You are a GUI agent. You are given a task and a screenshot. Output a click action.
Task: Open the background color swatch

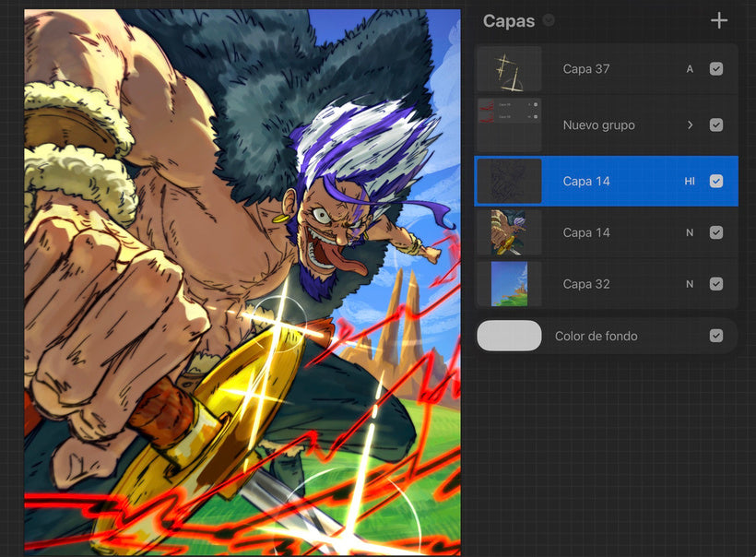coord(509,336)
